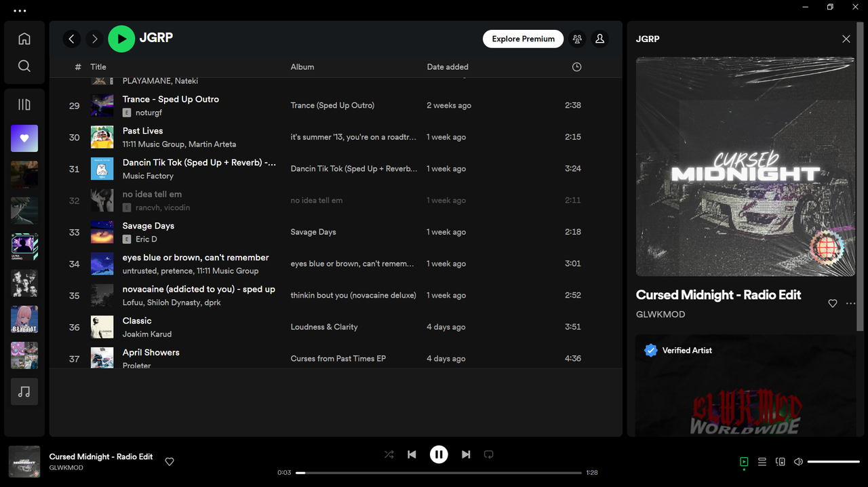Viewport: 868px width, 487px height.
Task: Sort by duration clock icon
Action: 576,66
